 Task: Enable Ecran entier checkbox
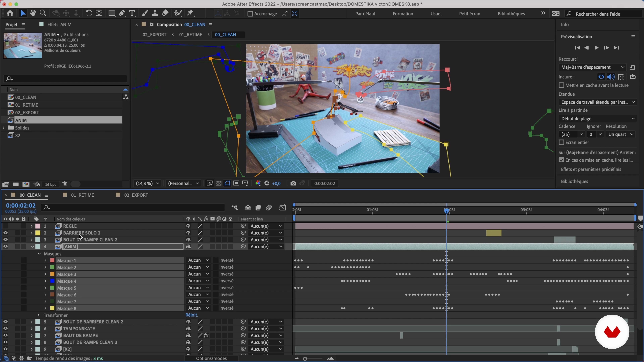pos(561,142)
